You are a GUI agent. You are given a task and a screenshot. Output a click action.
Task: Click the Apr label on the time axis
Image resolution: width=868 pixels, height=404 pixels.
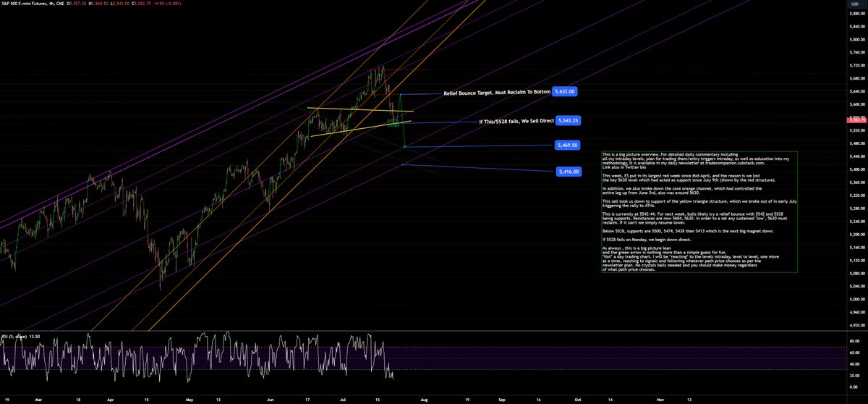[x=110, y=399]
